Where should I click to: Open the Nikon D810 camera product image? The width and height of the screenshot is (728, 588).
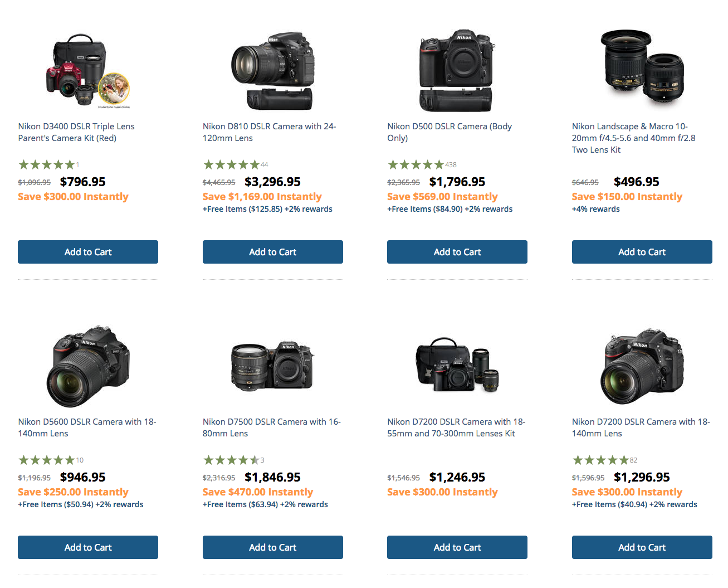click(272, 70)
